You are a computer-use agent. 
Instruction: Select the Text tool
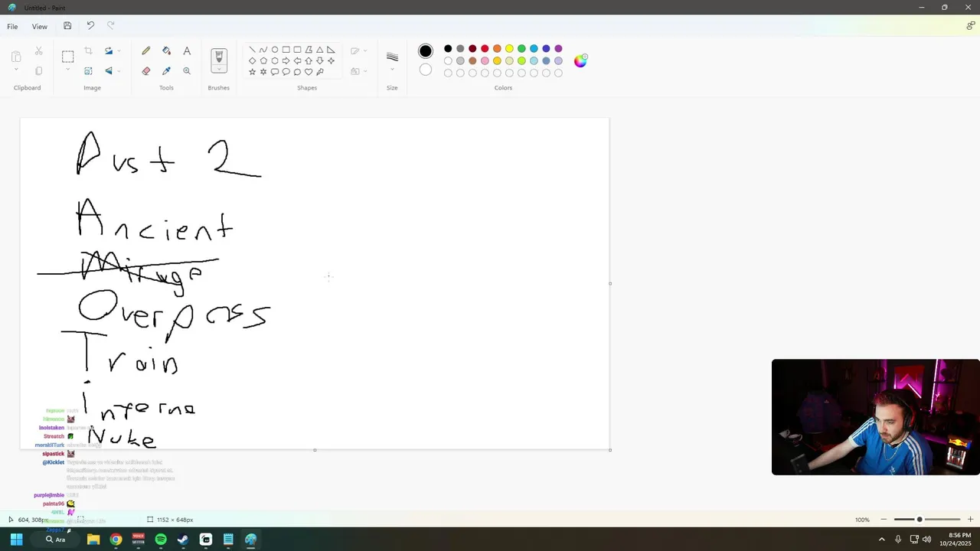click(187, 51)
